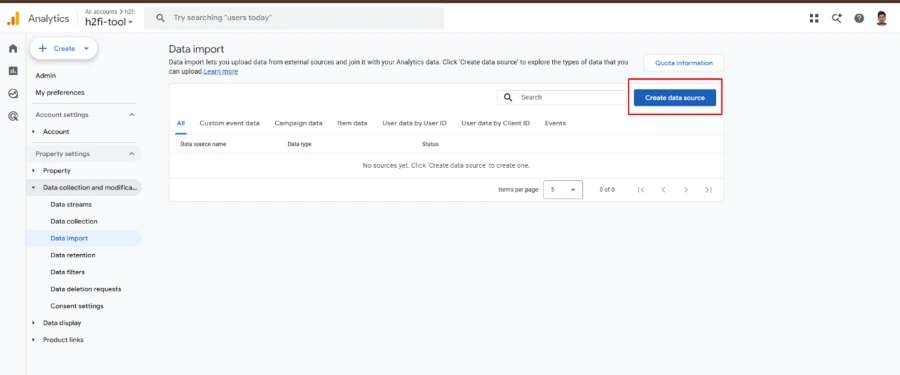The width and height of the screenshot is (900, 375).
Task: Switch to User data by Client ID tab
Action: (496, 123)
